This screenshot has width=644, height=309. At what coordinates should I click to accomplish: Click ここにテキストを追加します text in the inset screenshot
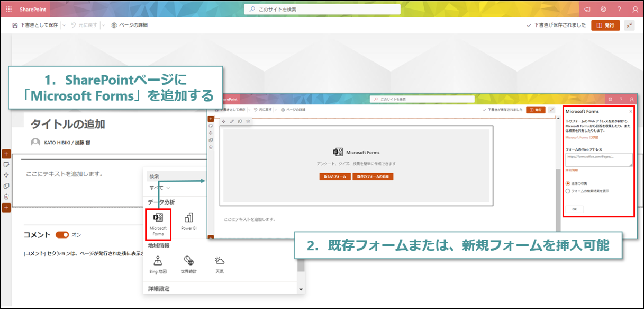point(249,219)
